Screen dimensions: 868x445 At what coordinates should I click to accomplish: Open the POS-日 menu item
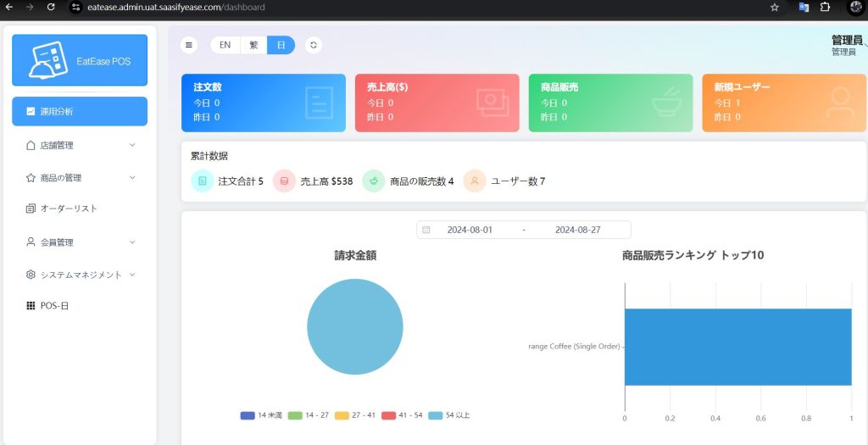tap(53, 305)
